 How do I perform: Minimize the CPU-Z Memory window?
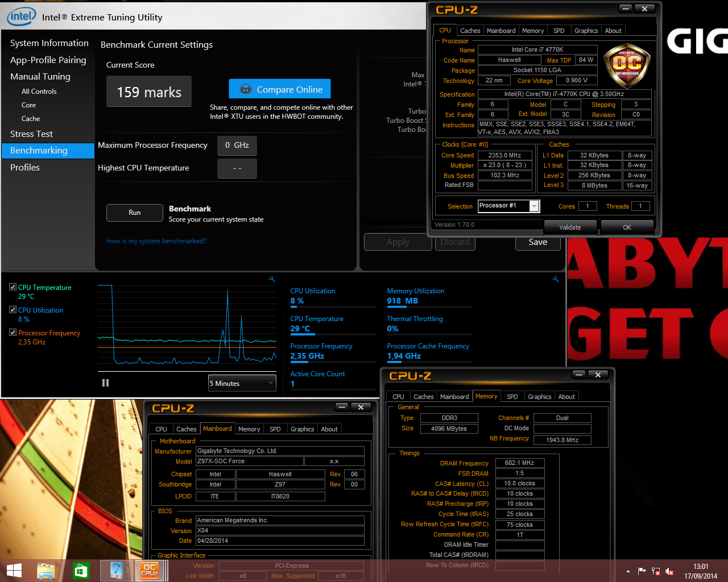[579, 375]
